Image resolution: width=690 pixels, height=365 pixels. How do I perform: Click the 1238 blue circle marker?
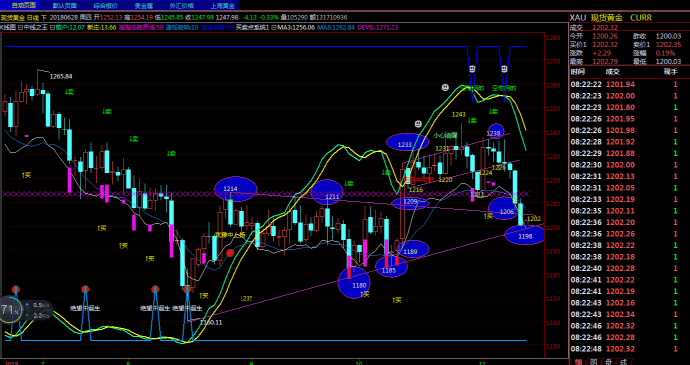point(495,132)
